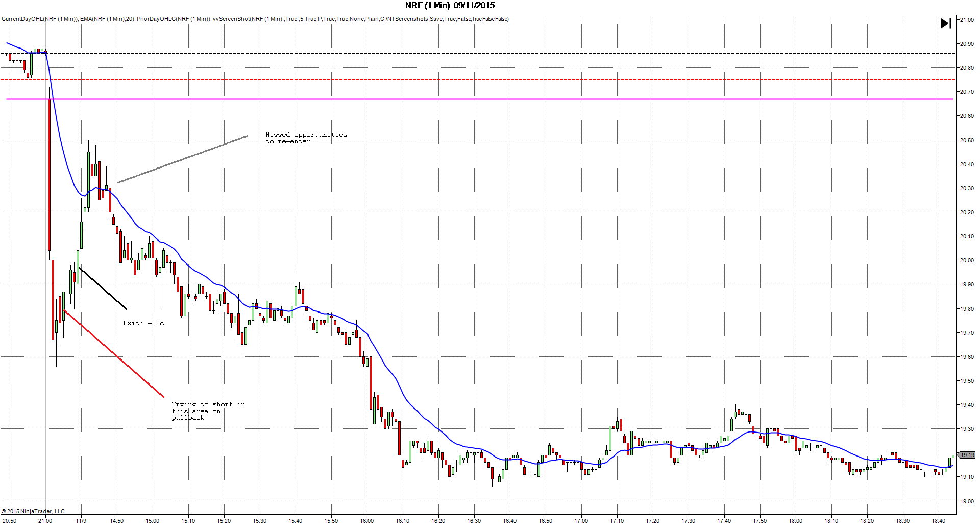Screen dimensions: 980x528
Task: Click the 14:50 time axis label
Action: (116, 521)
